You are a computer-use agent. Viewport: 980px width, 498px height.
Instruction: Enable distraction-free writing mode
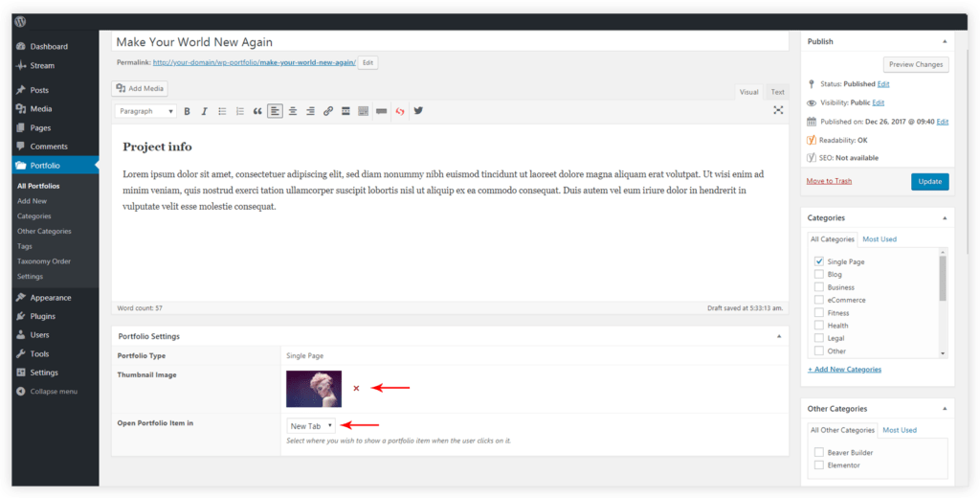[778, 111]
